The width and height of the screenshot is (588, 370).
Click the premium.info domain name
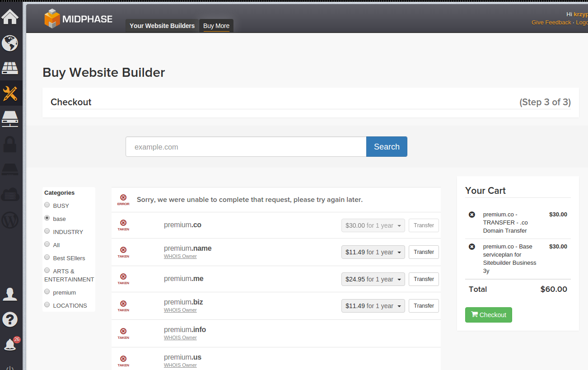point(185,330)
